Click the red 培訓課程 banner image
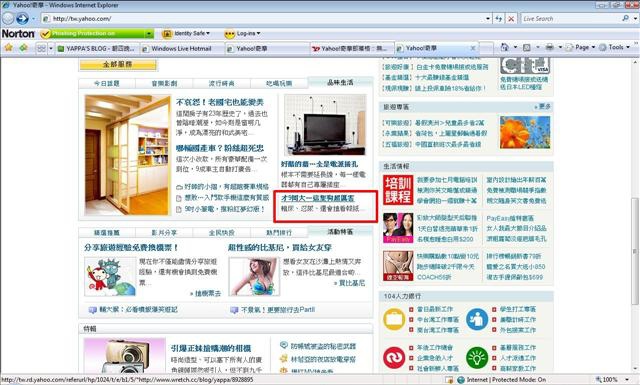The image size is (640, 385). [398, 190]
